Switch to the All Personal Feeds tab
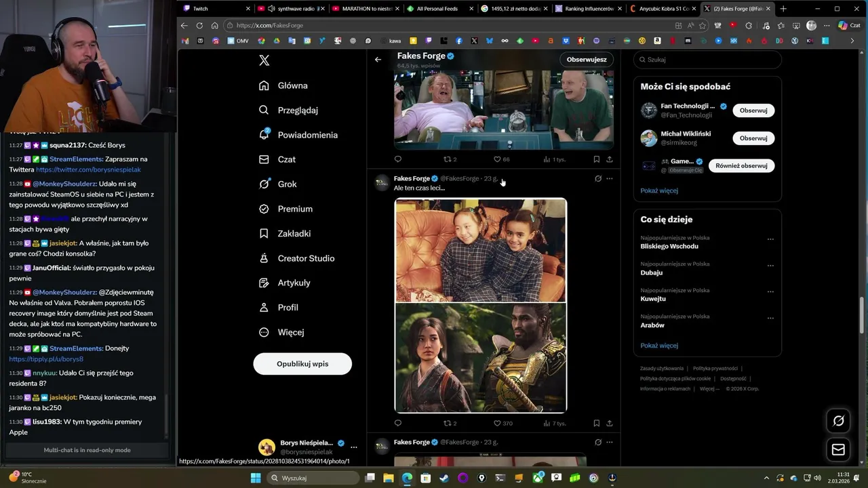Screen dimensions: 868x488 coord(439,9)
